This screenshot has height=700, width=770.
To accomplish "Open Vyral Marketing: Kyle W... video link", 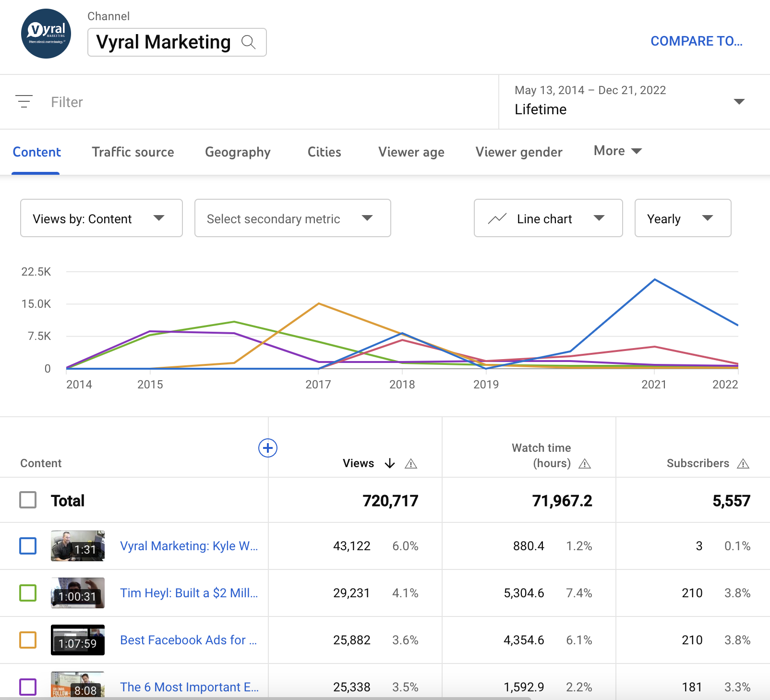I will click(x=189, y=546).
